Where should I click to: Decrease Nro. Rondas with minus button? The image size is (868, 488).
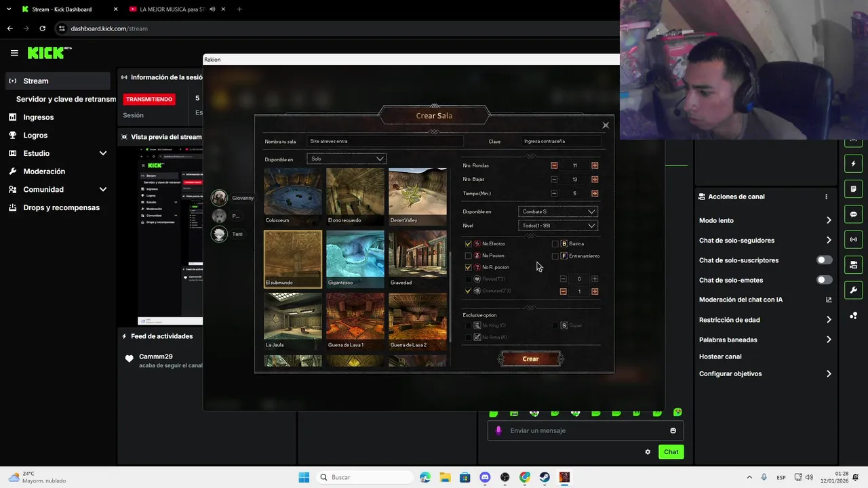coord(554,165)
